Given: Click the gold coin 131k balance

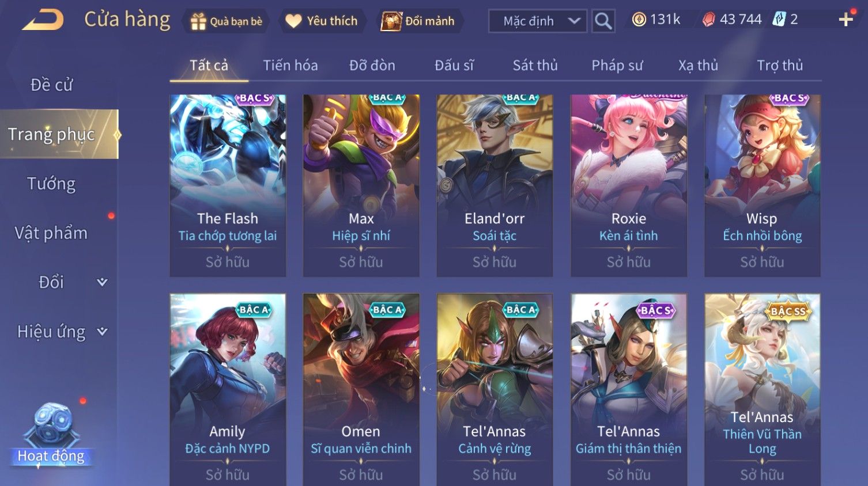Looking at the screenshot, I should (x=656, y=20).
